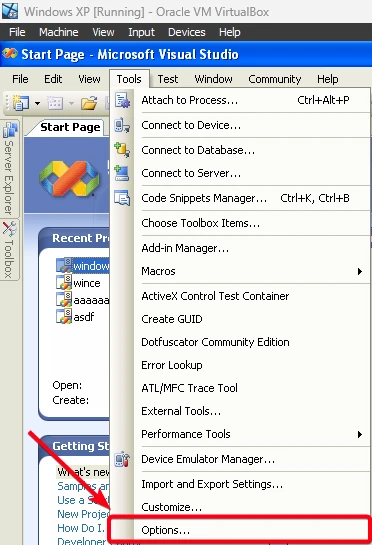
Task: Click the Visual Studio title bar icon
Action: coord(10,54)
